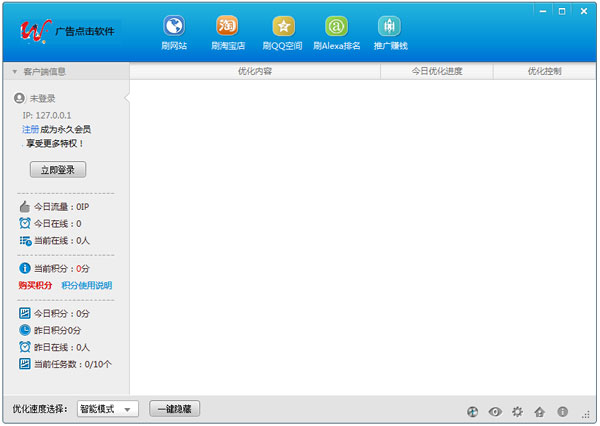Click the 立即登录 login button
The image size is (600, 426).
58,169
